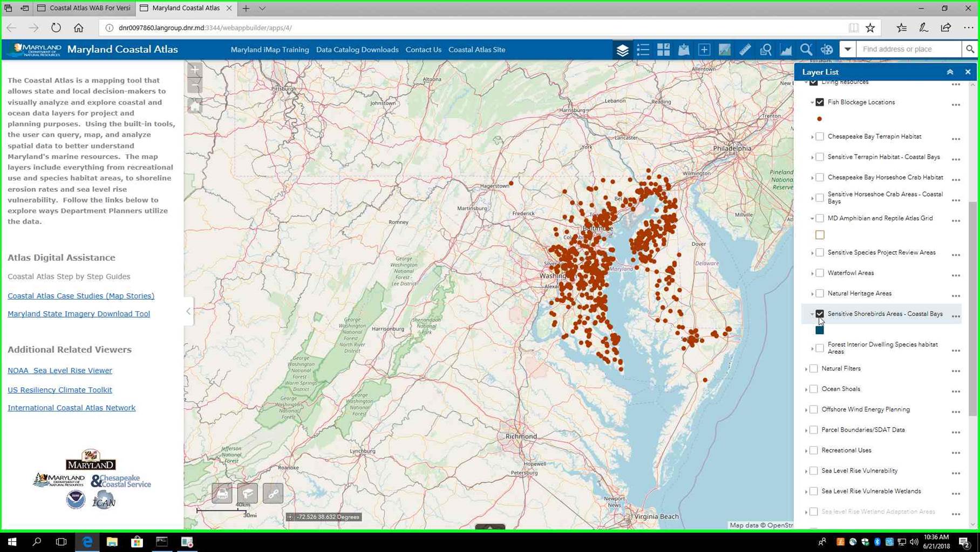Expand the Natural Filters layer group
The width and height of the screenshot is (980, 552).
[x=806, y=369]
